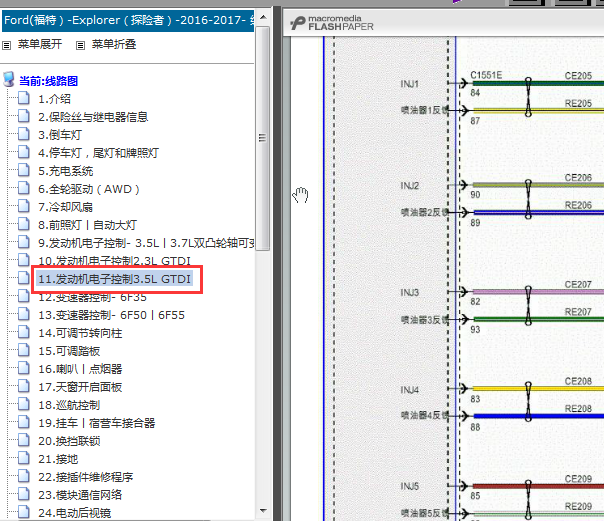Click the page icon beside 5.充电系统

(x=23, y=170)
